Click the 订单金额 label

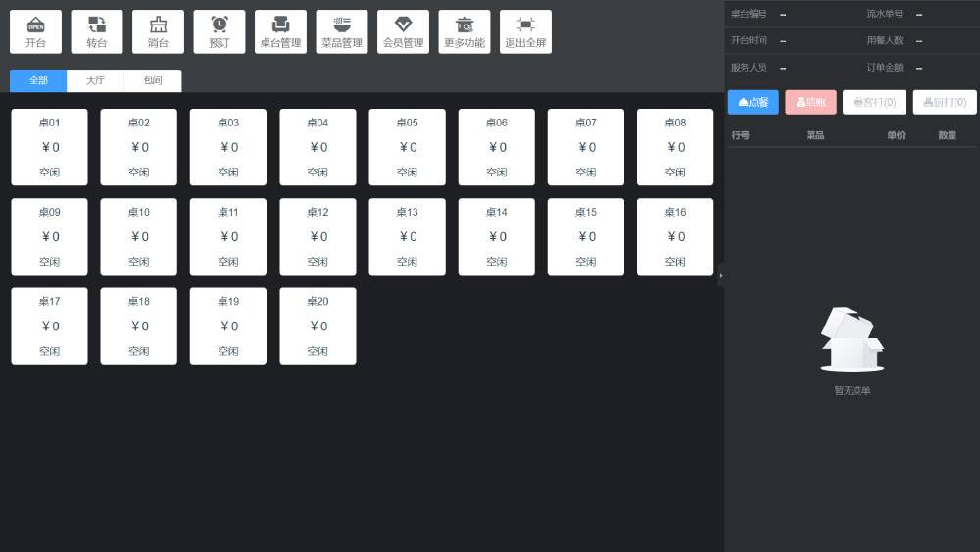tap(884, 68)
